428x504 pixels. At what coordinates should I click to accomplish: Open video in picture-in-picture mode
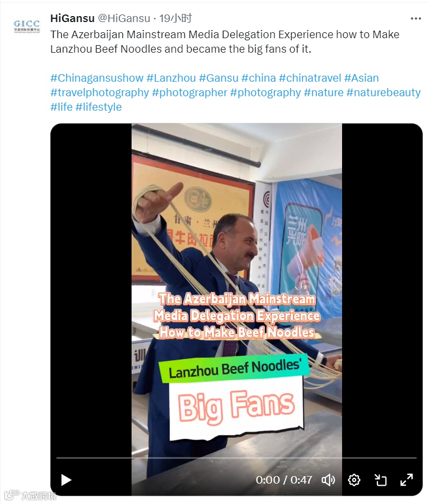pos(380,480)
